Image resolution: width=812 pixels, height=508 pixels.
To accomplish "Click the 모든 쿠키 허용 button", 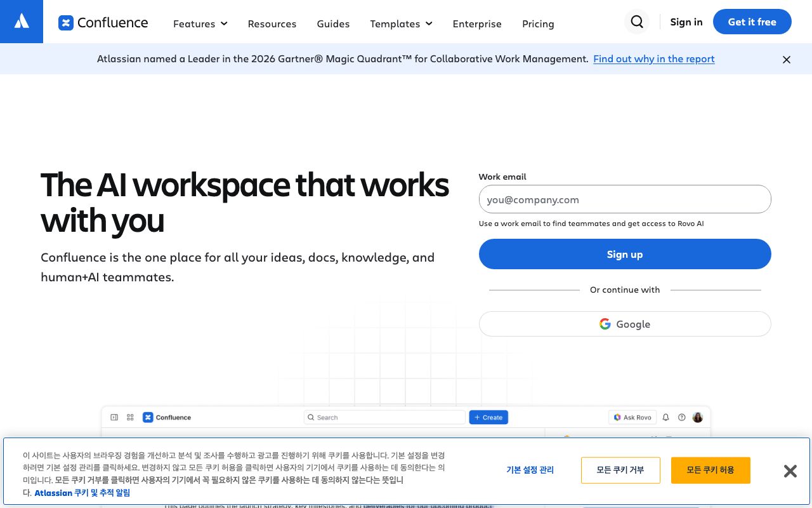I will [x=710, y=470].
